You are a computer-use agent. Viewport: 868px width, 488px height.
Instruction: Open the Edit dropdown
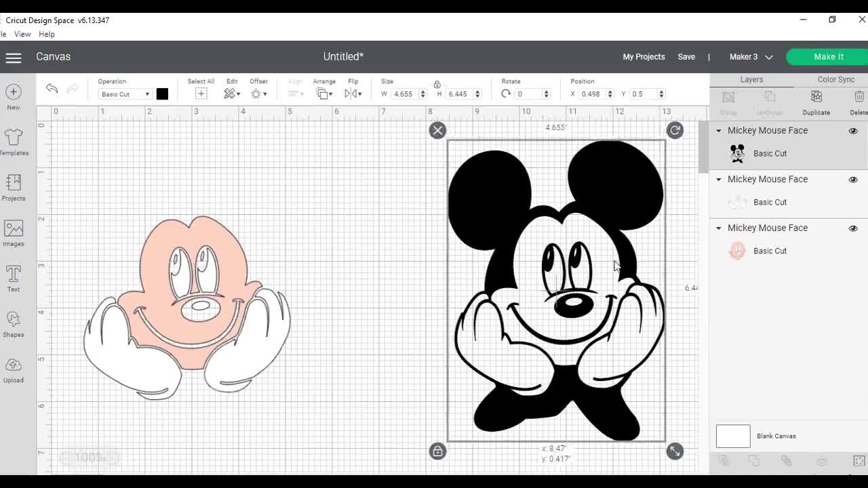point(232,94)
